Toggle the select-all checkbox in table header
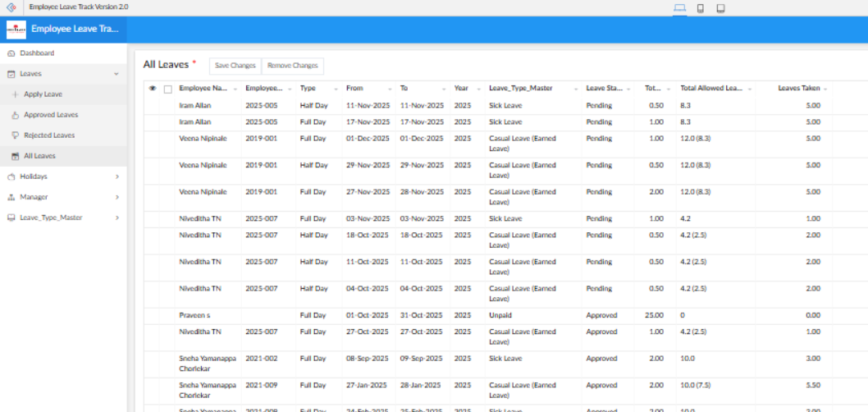This screenshot has width=868, height=412. (x=168, y=89)
